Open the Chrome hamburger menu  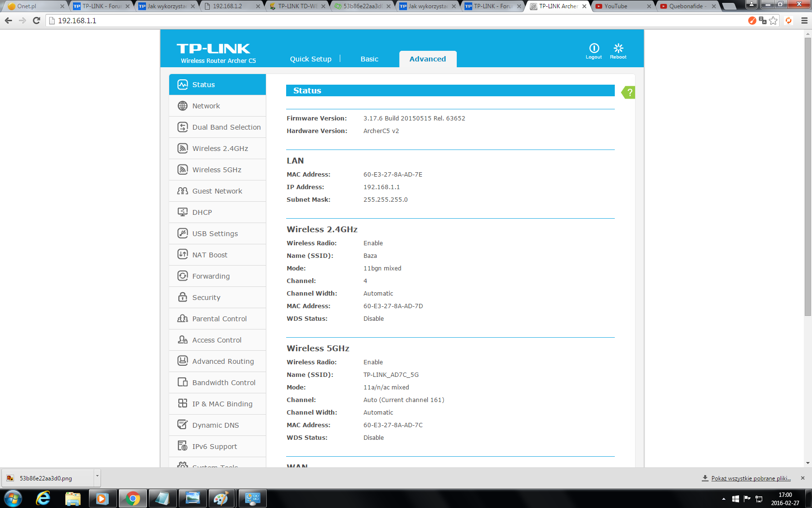point(804,20)
